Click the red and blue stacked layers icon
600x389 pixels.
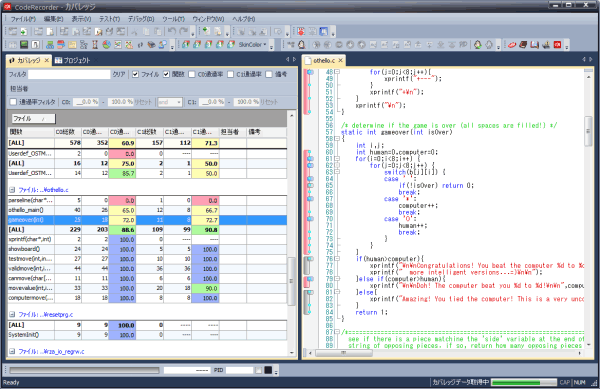click(61, 45)
